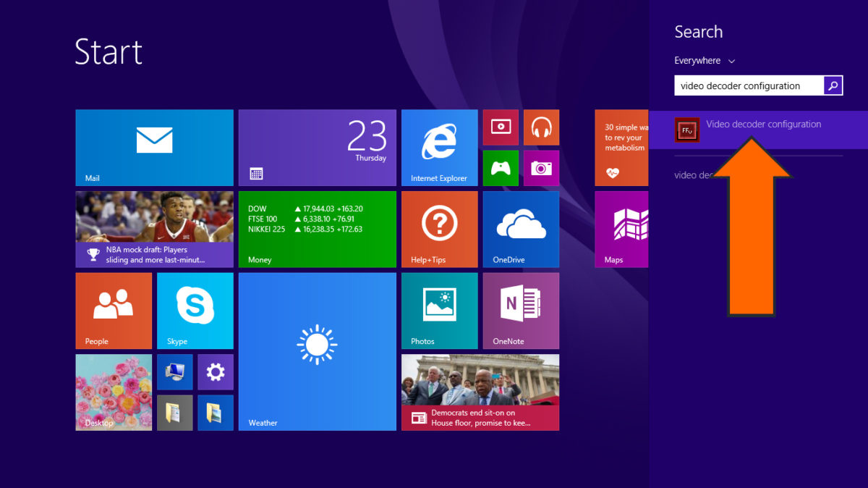Open the Photos tile
Image resolution: width=868 pixels, height=488 pixels.
440,311
